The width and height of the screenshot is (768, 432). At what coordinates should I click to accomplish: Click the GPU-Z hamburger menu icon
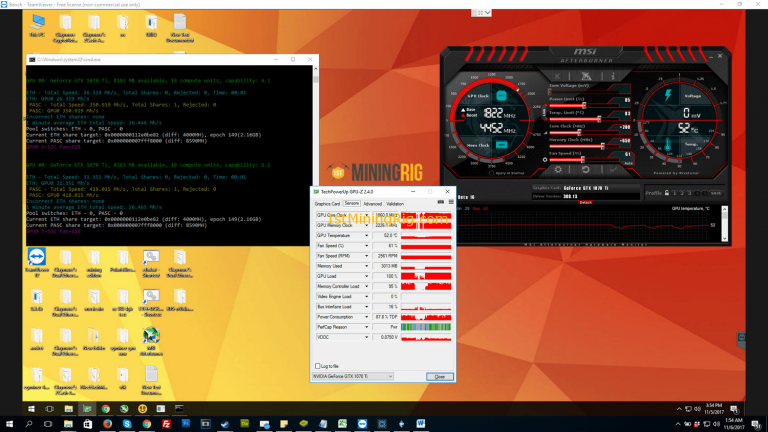tap(449, 202)
